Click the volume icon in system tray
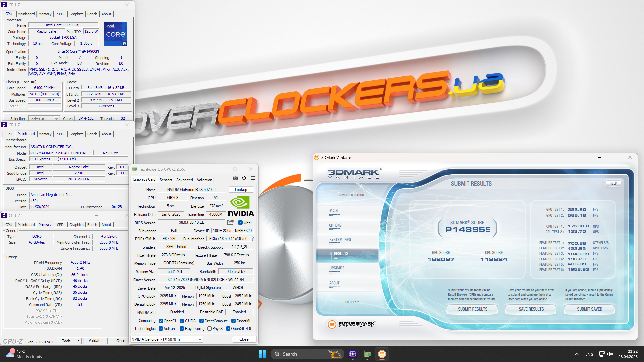Viewport: 644px width, 362px height. [610, 354]
